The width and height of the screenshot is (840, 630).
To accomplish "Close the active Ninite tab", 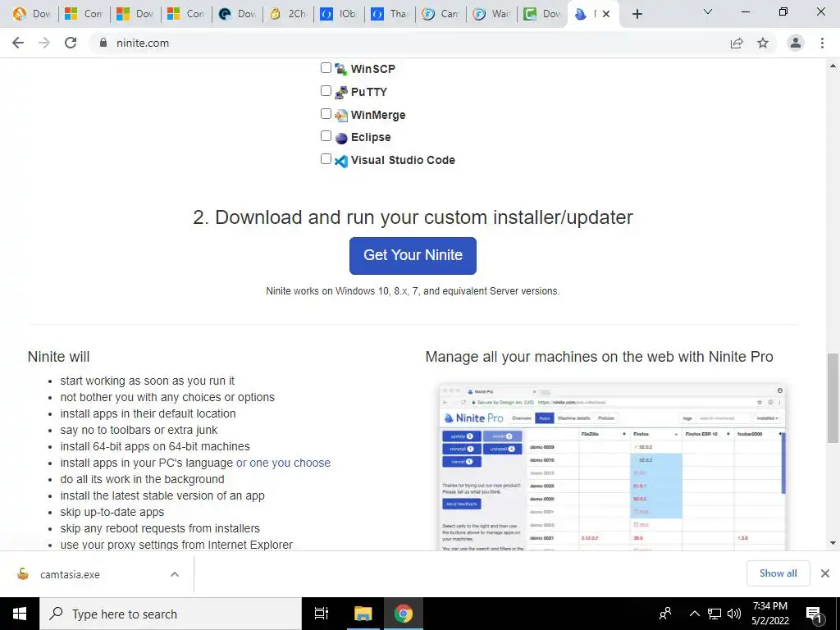I will [x=606, y=14].
